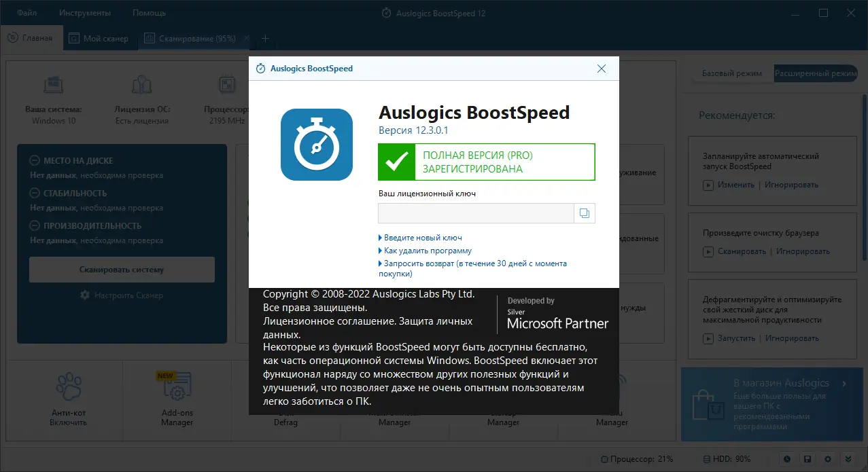Open the Инструменты menu
Viewport: 868px width, 472px height.
click(85, 13)
